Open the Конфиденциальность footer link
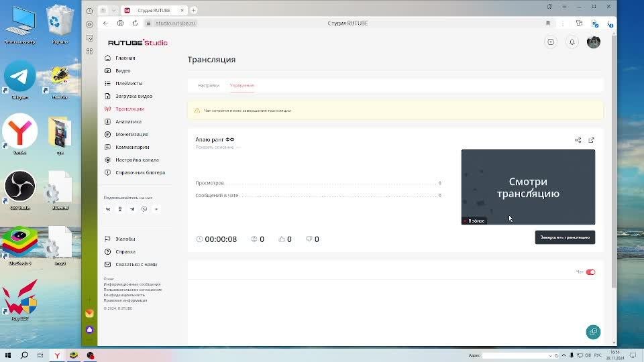 [x=124, y=295]
